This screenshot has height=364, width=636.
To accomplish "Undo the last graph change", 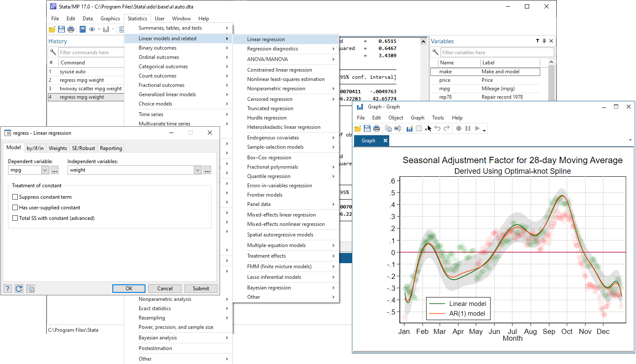I will pos(437,128).
